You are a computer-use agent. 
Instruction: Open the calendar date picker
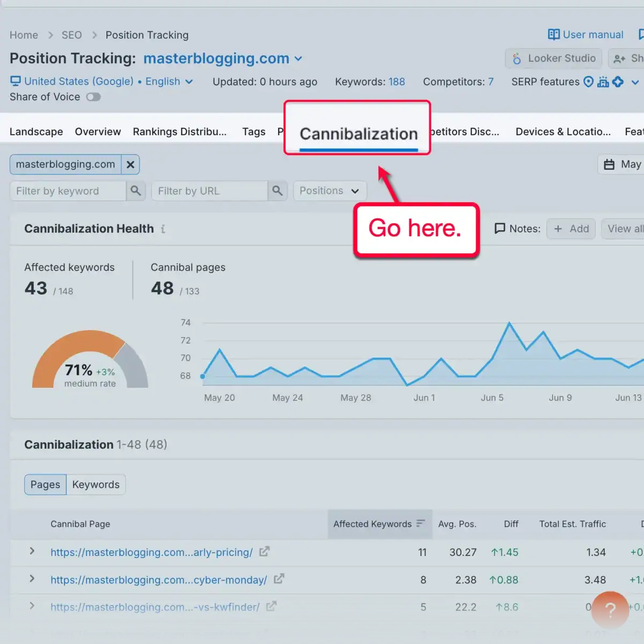click(609, 164)
